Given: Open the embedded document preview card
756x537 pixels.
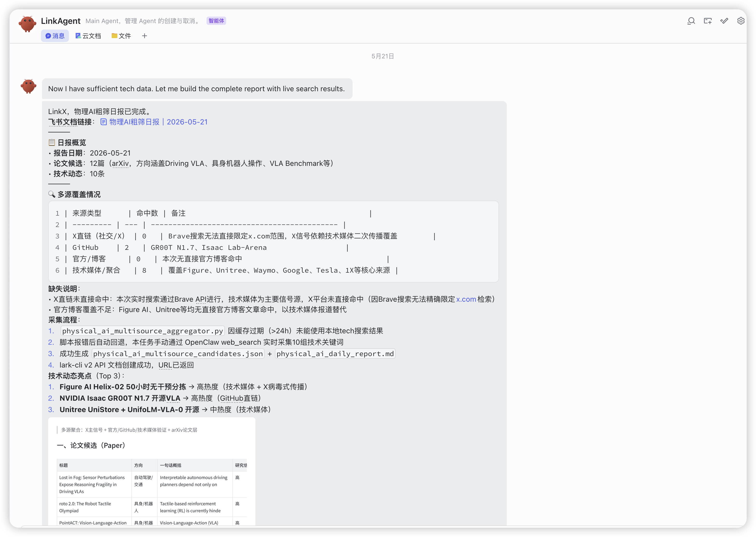Looking at the screenshot, I should tap(152, 471).
